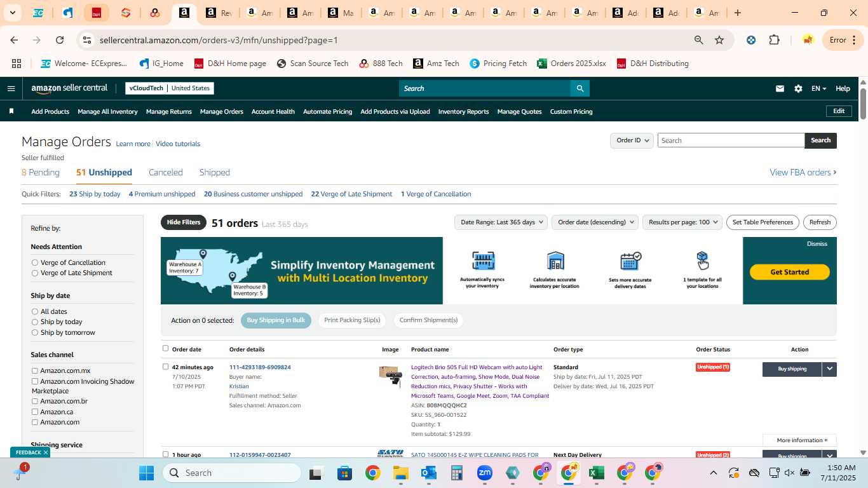Screen dimensions: 868x488
Task: Open Microsoft Store from the taskbar
Action: pos(344,473)
